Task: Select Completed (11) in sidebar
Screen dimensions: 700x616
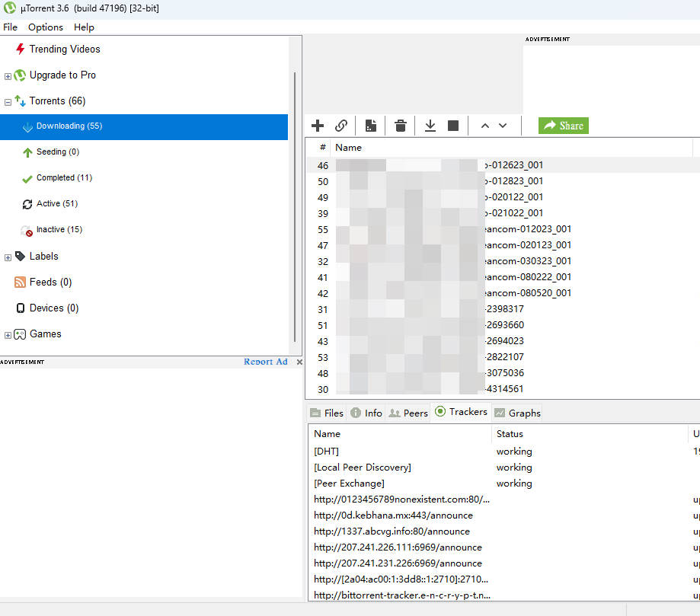Action: [64, 177]
